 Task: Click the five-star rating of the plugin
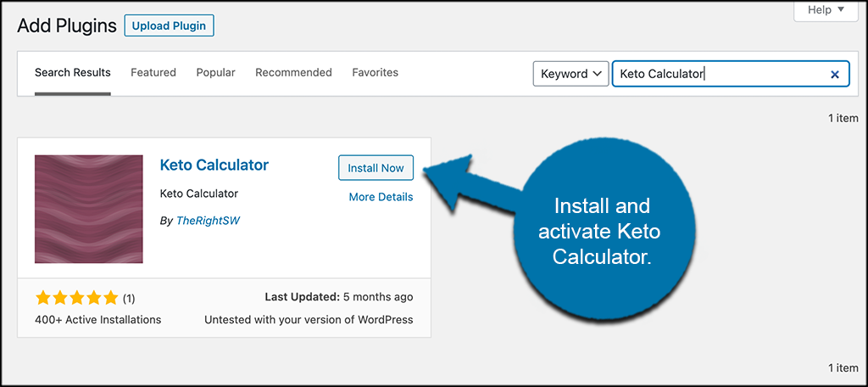[x=77, y=298]
